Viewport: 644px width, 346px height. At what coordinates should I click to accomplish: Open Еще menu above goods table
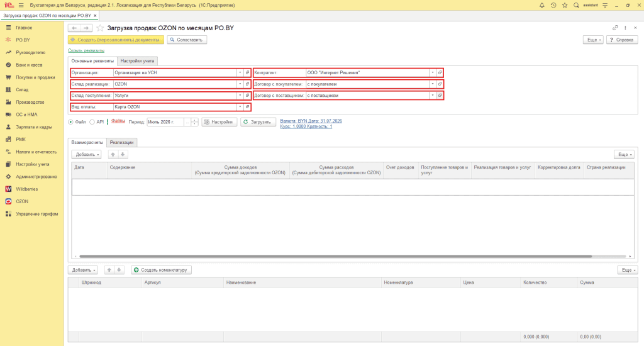[x=628, y=270]
